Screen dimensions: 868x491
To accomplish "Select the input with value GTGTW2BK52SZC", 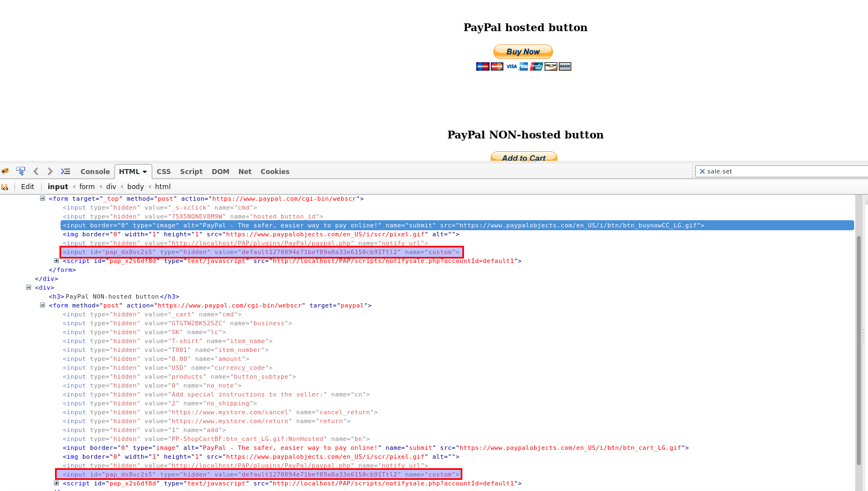I will click(x=177, y=323).
